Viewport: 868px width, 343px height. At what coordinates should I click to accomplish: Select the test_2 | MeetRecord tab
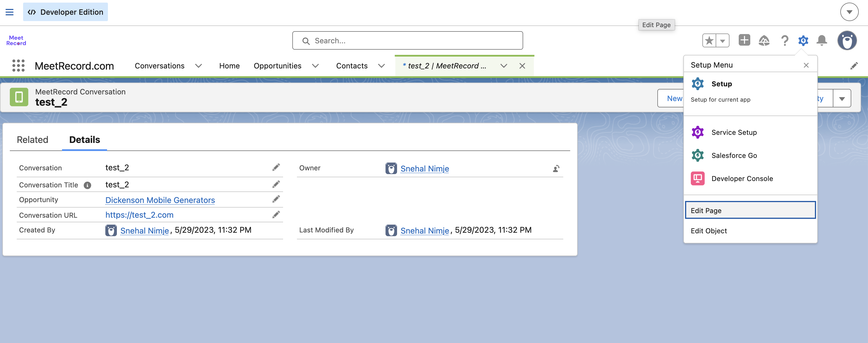pyautogui.click(x=444, y=66)
